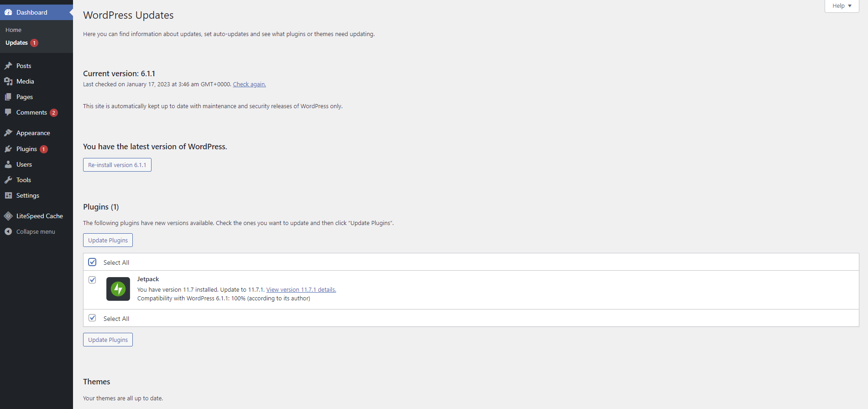Click the Media icon in sidebar

(x=8, y=81)
